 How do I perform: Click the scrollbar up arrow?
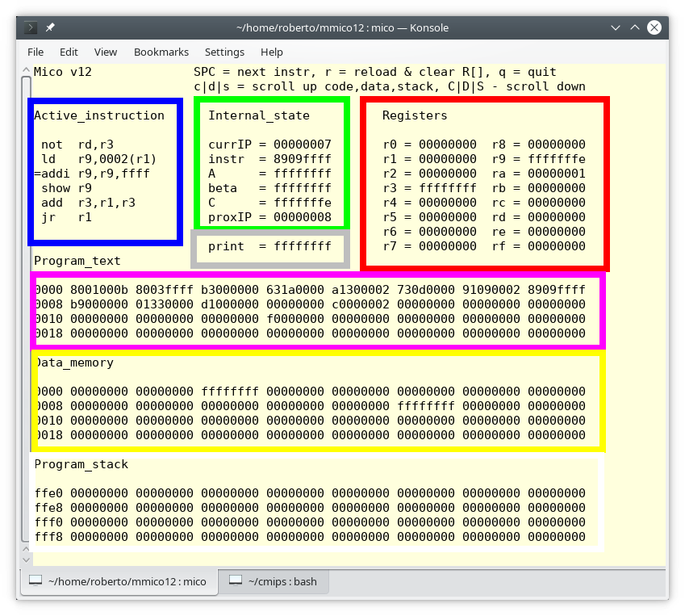26,69
